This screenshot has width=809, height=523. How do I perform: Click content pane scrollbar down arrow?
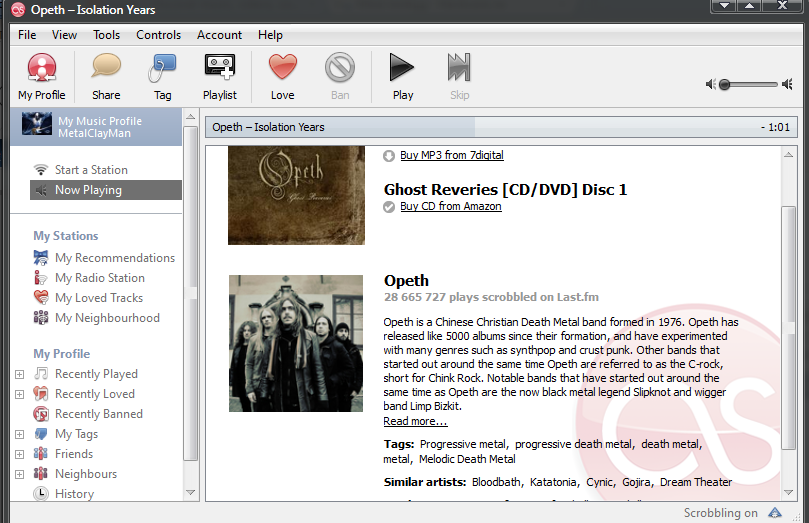coord(788,493)
